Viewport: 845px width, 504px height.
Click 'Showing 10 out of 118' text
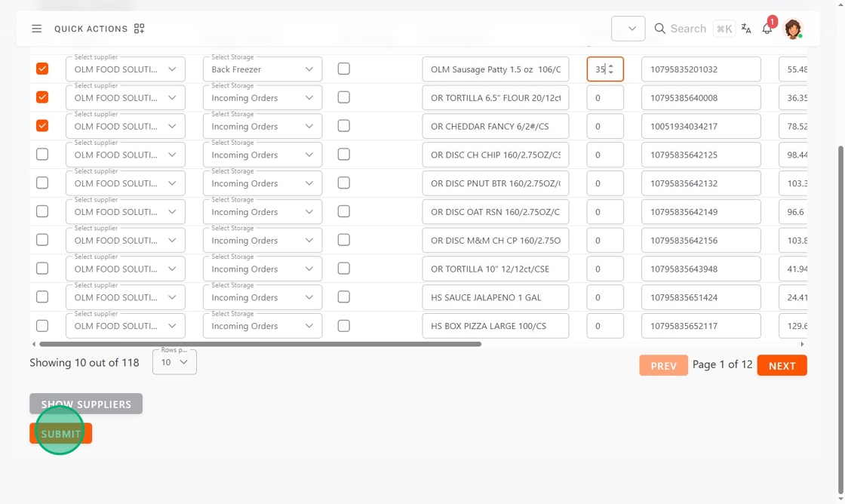pyautogui.click(x=84, y=363)
